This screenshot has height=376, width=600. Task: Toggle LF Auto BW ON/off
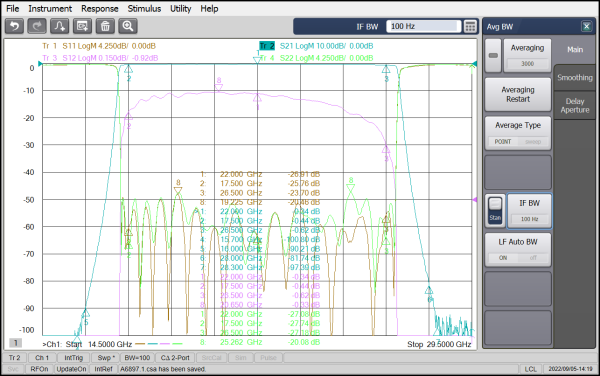click(518, 250)
